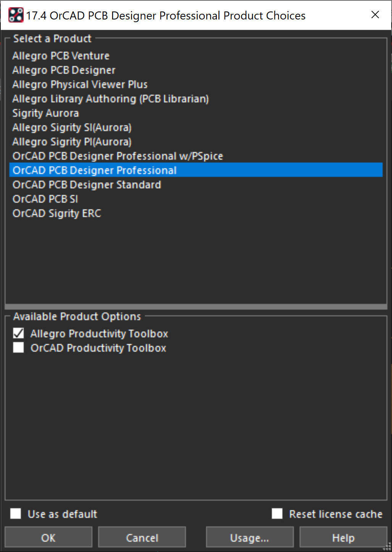This screenshot has height=552, width=392.
Task: Select Allegro Library Authoring (PCB Librarian)
Action: (x=110, y=99)
